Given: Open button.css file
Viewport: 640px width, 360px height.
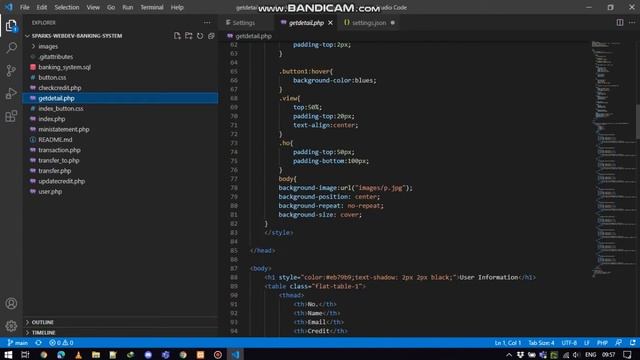Looking at the screenshot, I should pyautogui.click(x=52, y=78).
